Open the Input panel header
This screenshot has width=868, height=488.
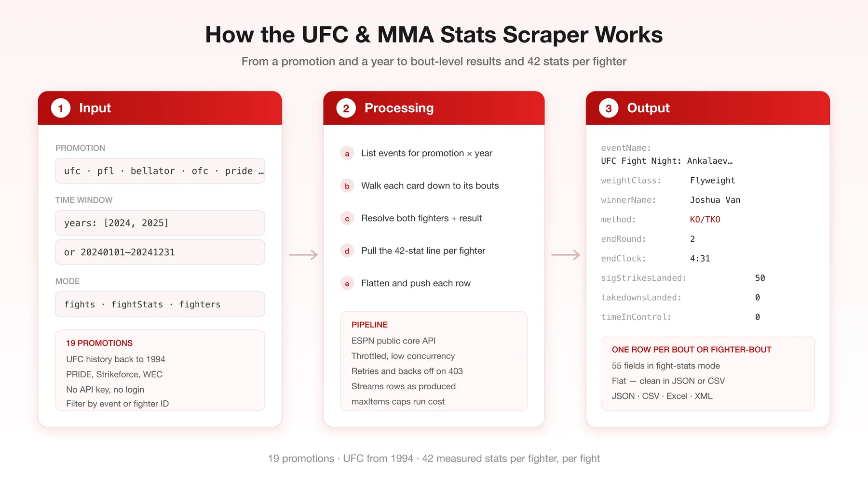click(x=160, y=108)
